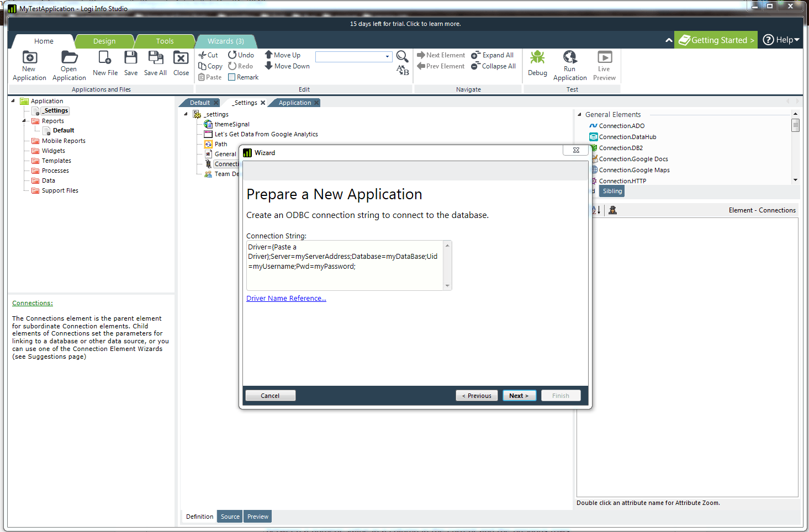Image resolution: width=809 pixels, height=532 pixels.
Task: Click the Next button in the wizard
Action: pyautogui.click(x=519, y=395)
